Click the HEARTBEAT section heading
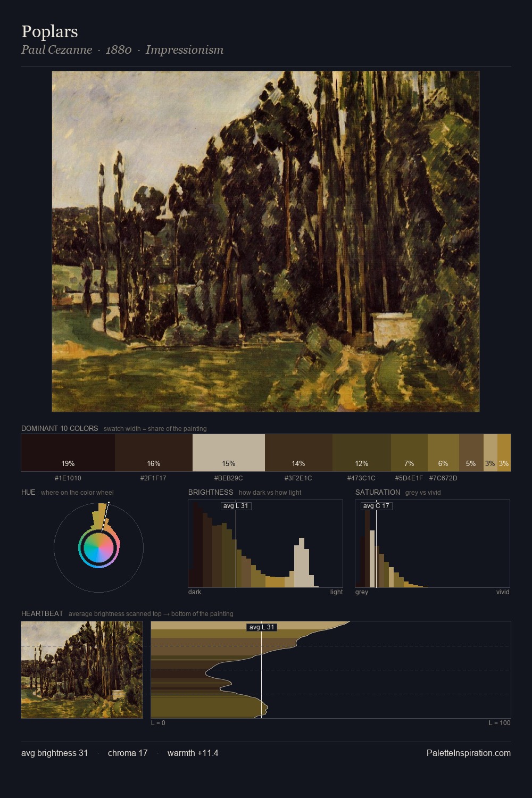The image size is (532, 798). (42, 613)
